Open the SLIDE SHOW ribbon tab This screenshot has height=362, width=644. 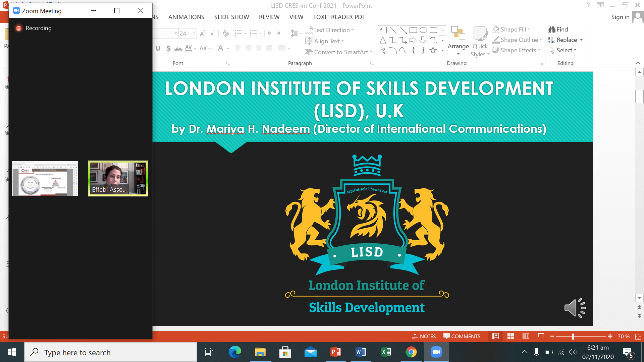click(231, 17)
